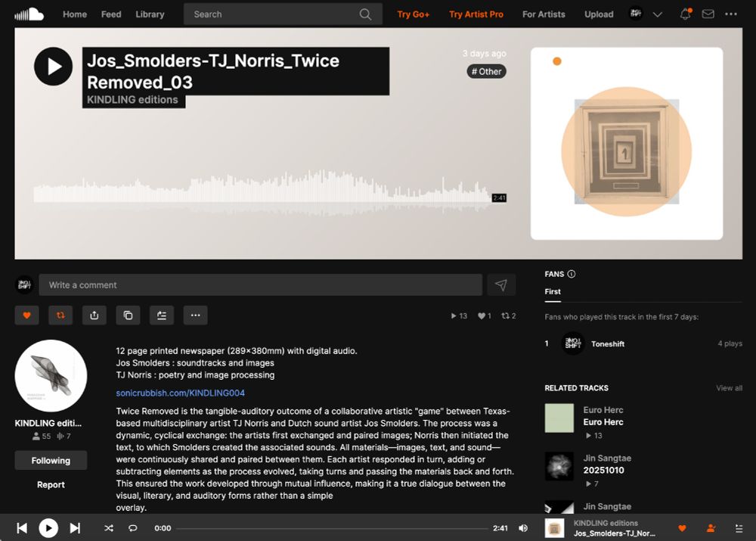Screen dimensions: 756x541
Task: Click the copy link icon
Action: click(x=128, y=315)
